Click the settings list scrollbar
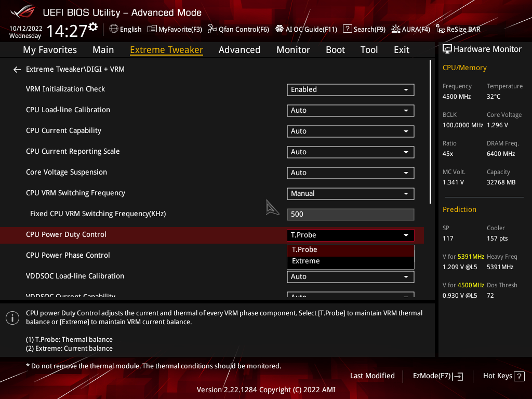 point(430,132)
